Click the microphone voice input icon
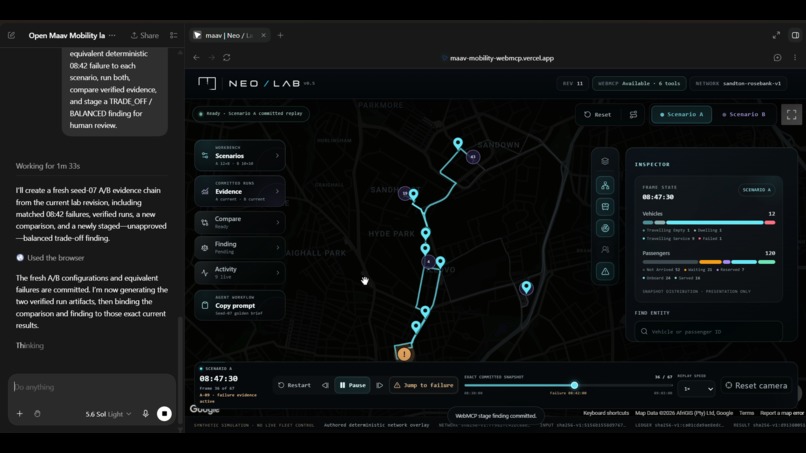806x453 pixels. pyautogui.click(x=145, y=413)
